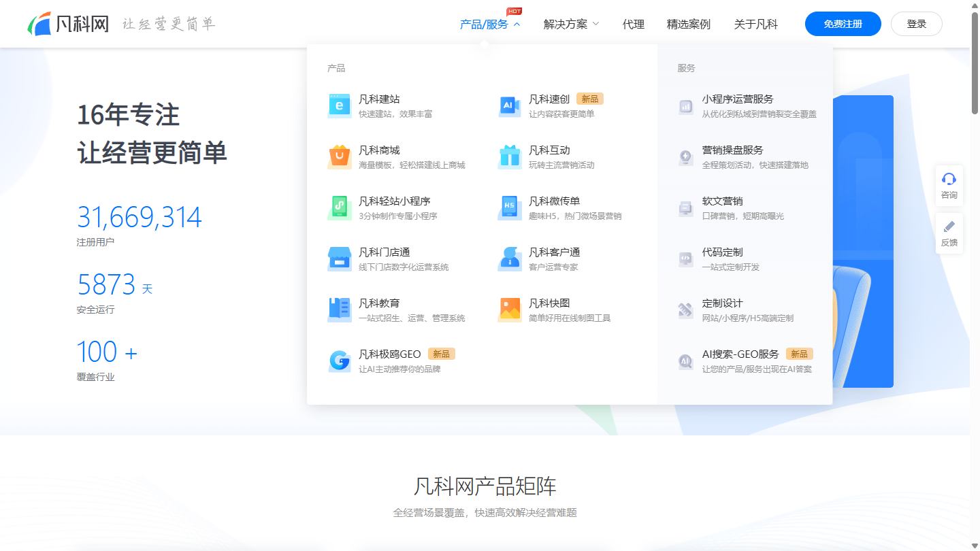Click the 凡科轻站小程序 icon

340,208
